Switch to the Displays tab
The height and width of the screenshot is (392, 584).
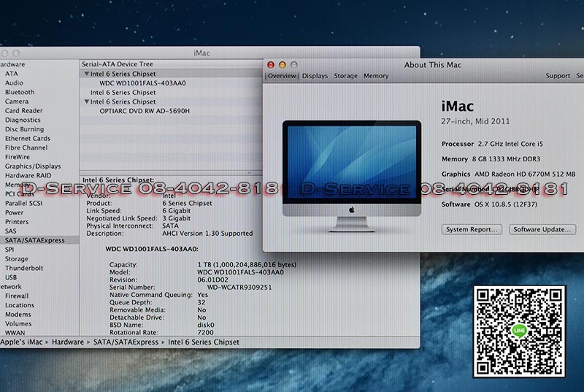(315, 76)
